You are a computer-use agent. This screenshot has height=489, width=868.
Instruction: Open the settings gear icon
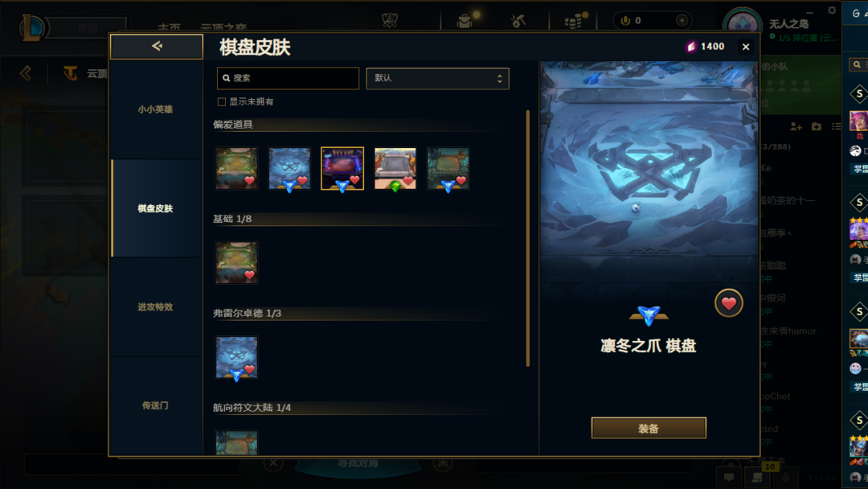tap(832, 10)
